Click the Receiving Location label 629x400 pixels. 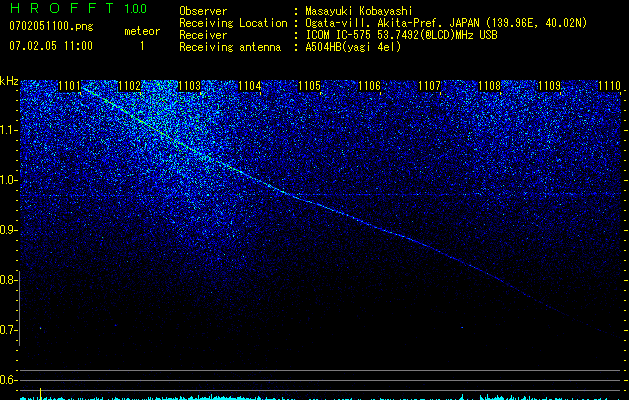coord(233,23)
